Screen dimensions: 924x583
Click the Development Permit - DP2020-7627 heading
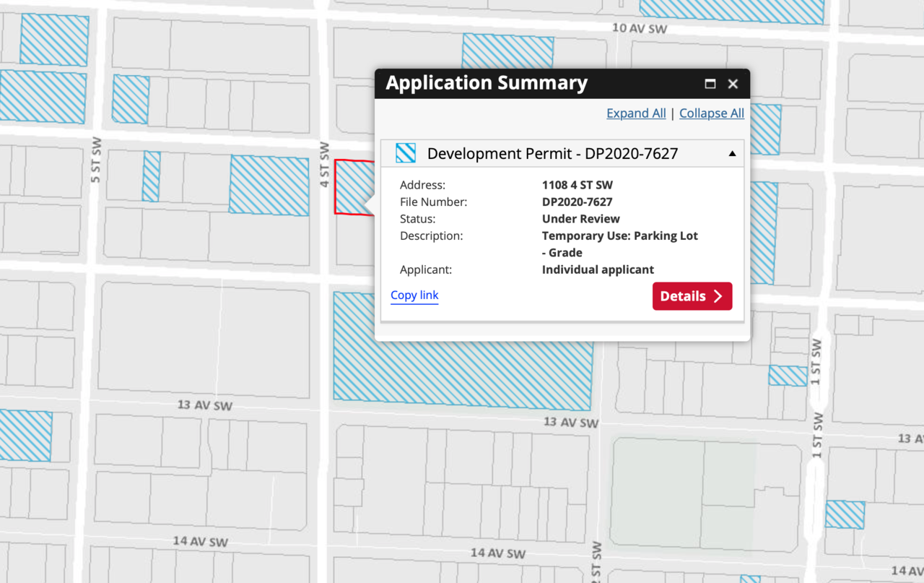tap(552, 154)
